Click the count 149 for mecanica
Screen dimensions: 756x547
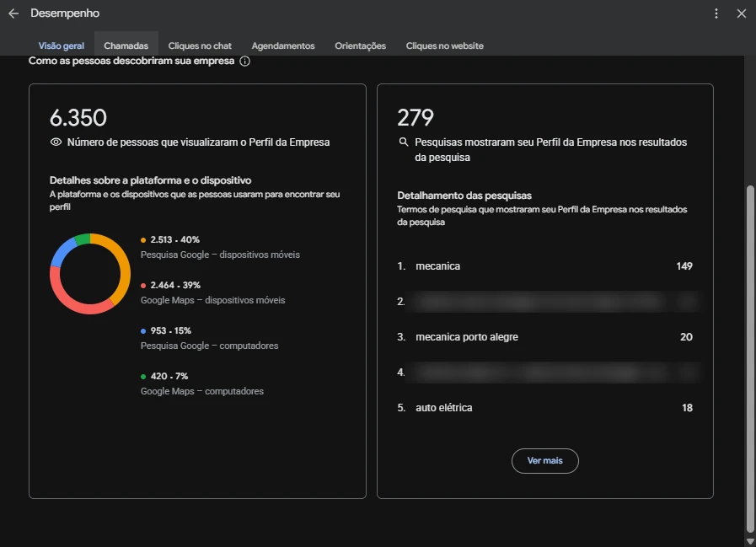[x=684, y=266]
